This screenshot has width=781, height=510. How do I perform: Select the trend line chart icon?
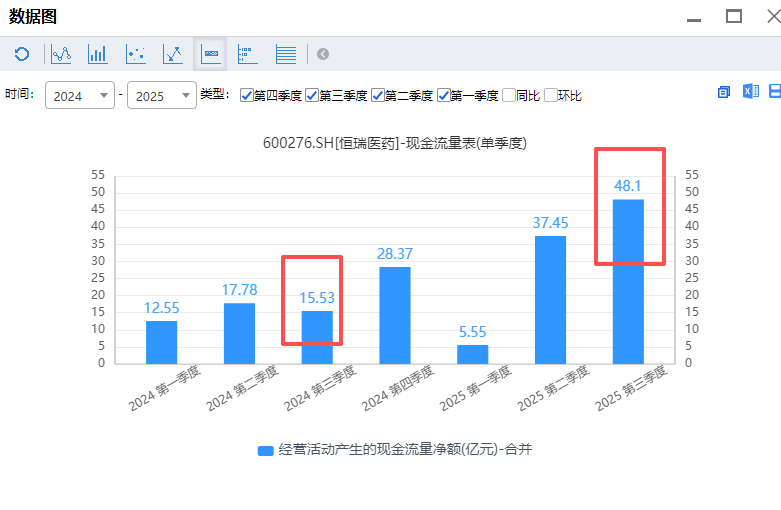(x=173, y=54)
